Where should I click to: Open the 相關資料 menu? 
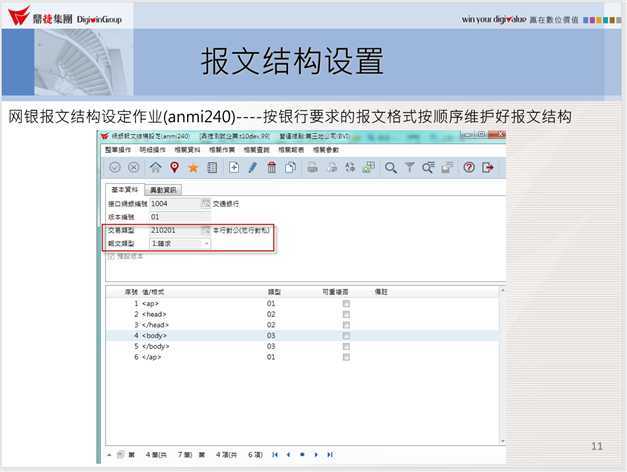(x=187, y=150)
